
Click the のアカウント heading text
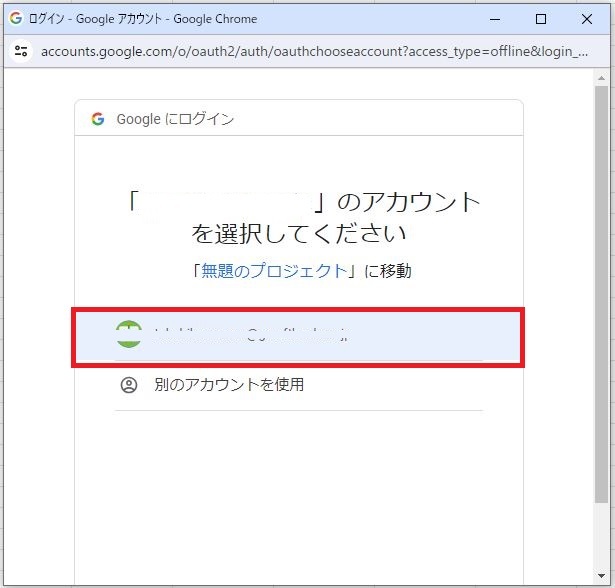click(x=409, y=202)
